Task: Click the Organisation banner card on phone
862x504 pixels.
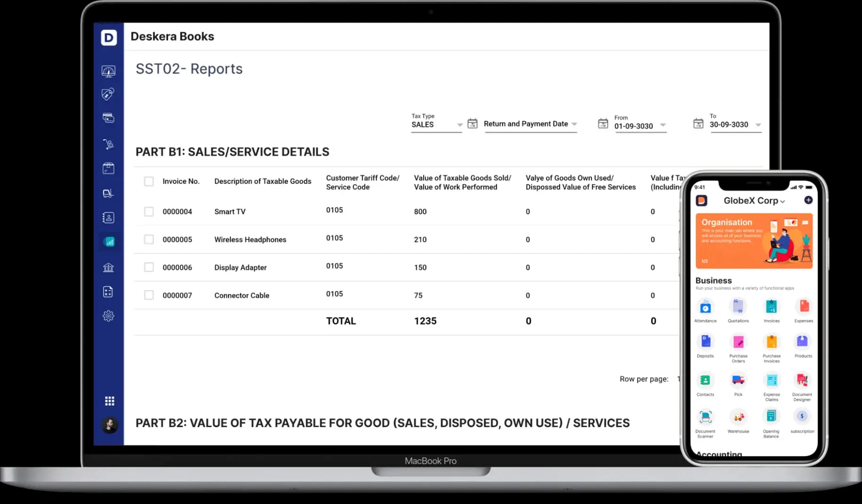Action: pos(754,241)
